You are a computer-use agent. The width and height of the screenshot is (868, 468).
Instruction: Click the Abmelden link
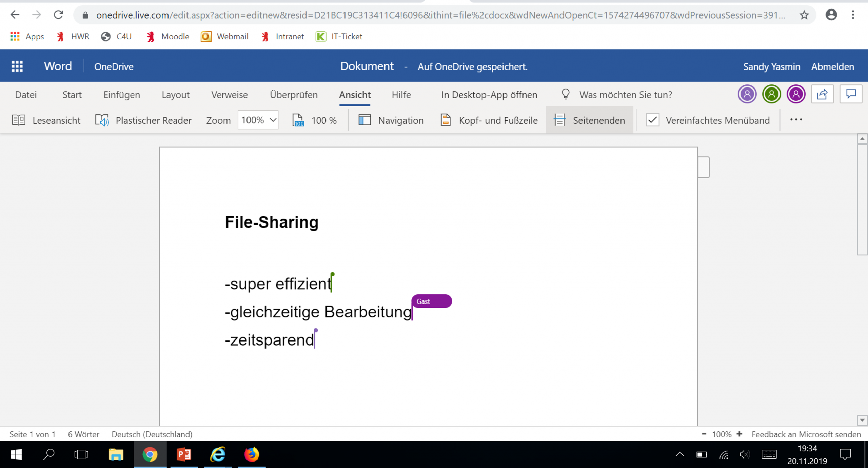pyautogui.click(x=832, y=67)
